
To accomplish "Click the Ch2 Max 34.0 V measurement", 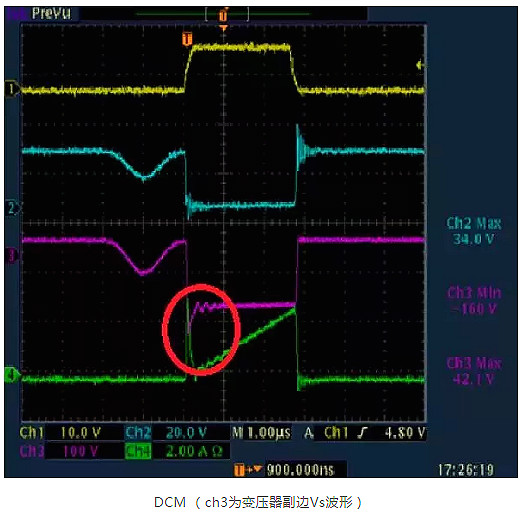I will 473,231.
